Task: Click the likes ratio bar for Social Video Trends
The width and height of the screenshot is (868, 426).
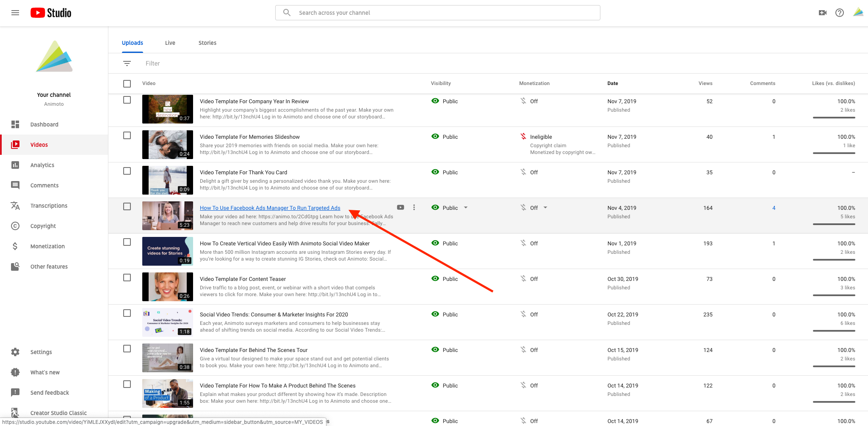Action: [834, 330]
